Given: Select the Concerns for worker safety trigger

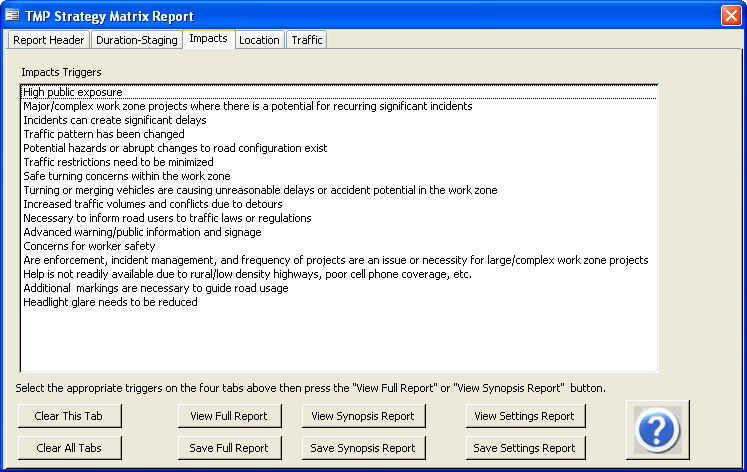Looking at the screenshot, I should click(x=89, y=246).
